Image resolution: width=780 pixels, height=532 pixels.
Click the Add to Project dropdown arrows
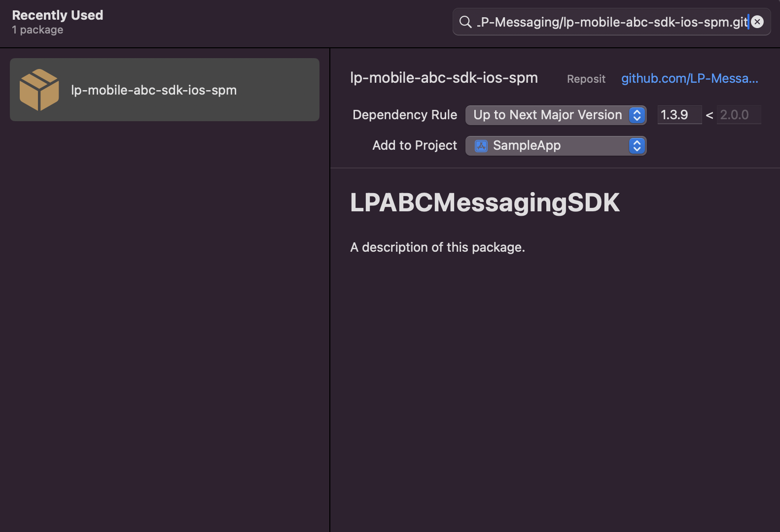coord(637,146)
